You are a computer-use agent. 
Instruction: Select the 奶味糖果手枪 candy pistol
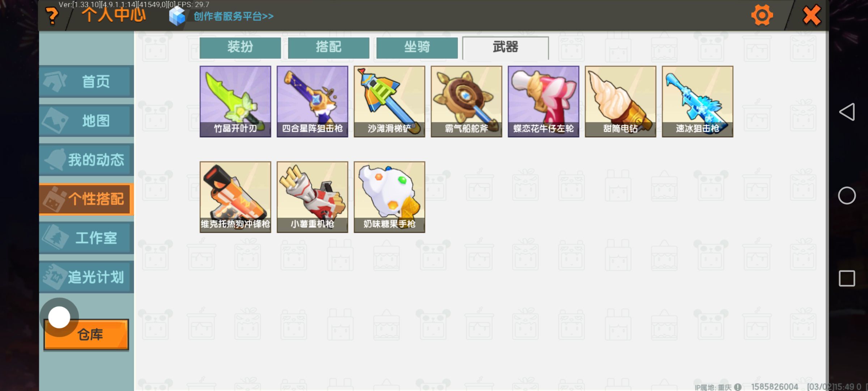[x=390, y=197]
